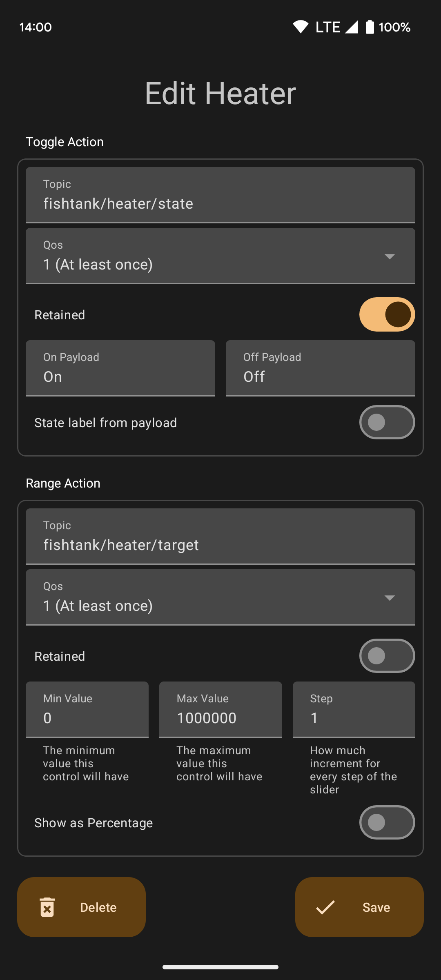Focus the On Payload field
Screen dimensions: 441x980
tap(120, 368)
